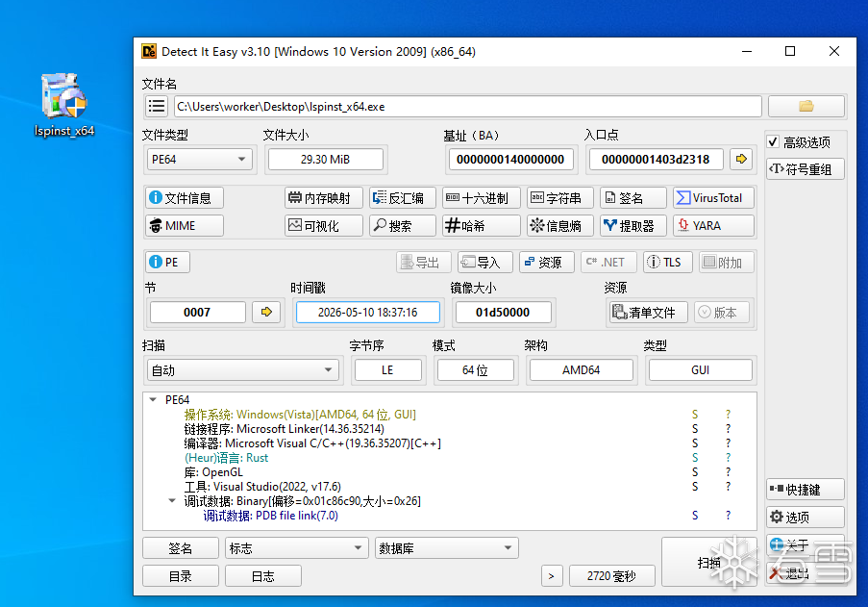The width and height of the screenshot is (868, 607).
Task: Open 信息熵 entropy view
Action: (560, 226)
